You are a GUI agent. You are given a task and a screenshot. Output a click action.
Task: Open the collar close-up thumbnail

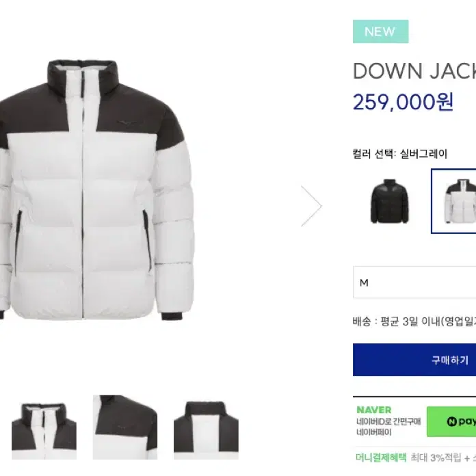[x=44, y=431]
